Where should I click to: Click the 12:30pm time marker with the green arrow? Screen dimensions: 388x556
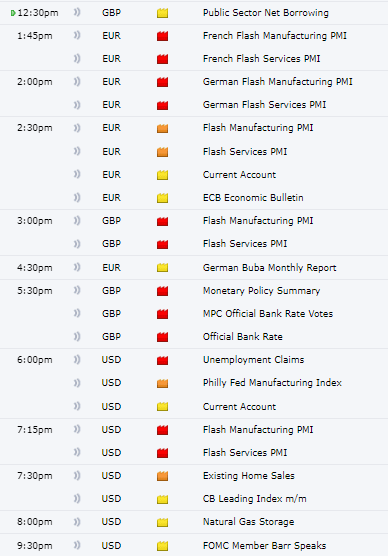(x=34, y=13)
